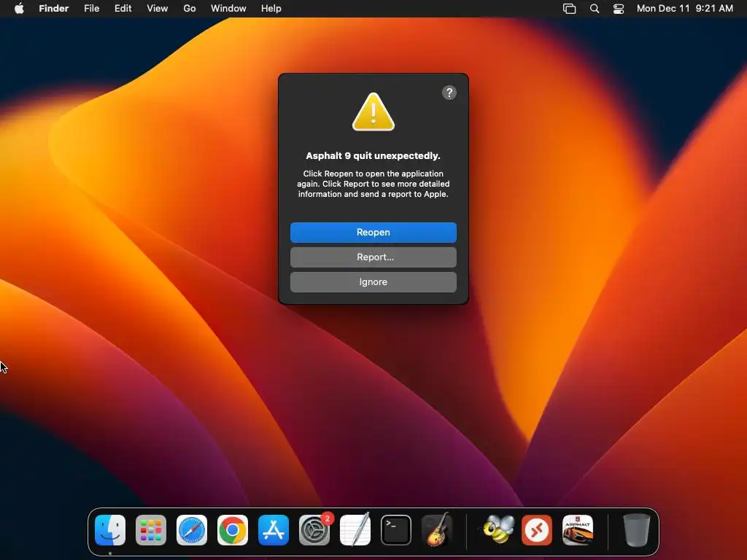This screenshot has width=747, height=560.
Task: Open the bee app icon in Dock
Action: 498,529
